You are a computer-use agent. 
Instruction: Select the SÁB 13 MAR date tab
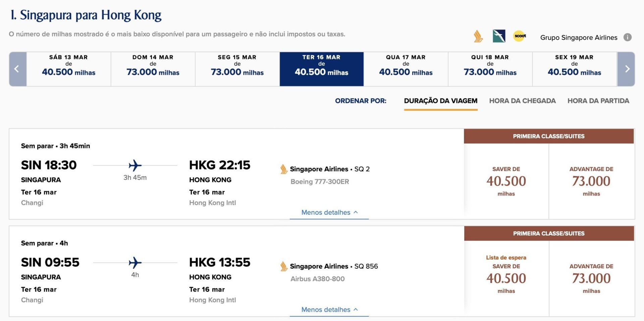tap(68, 69)
